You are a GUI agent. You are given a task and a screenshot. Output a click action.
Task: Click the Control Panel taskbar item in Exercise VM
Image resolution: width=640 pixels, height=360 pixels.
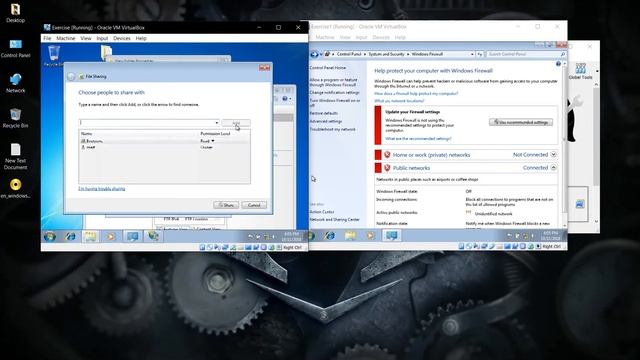click(132, 236)
